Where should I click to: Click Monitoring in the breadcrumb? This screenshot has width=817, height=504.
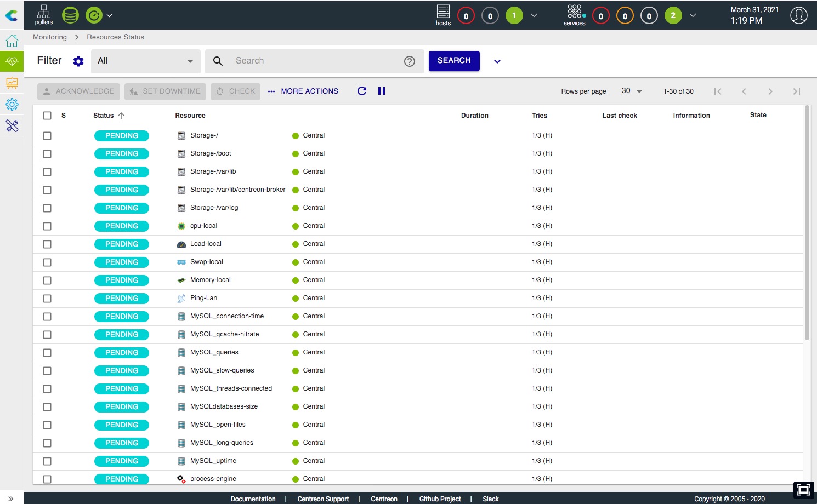click(50, 37)
